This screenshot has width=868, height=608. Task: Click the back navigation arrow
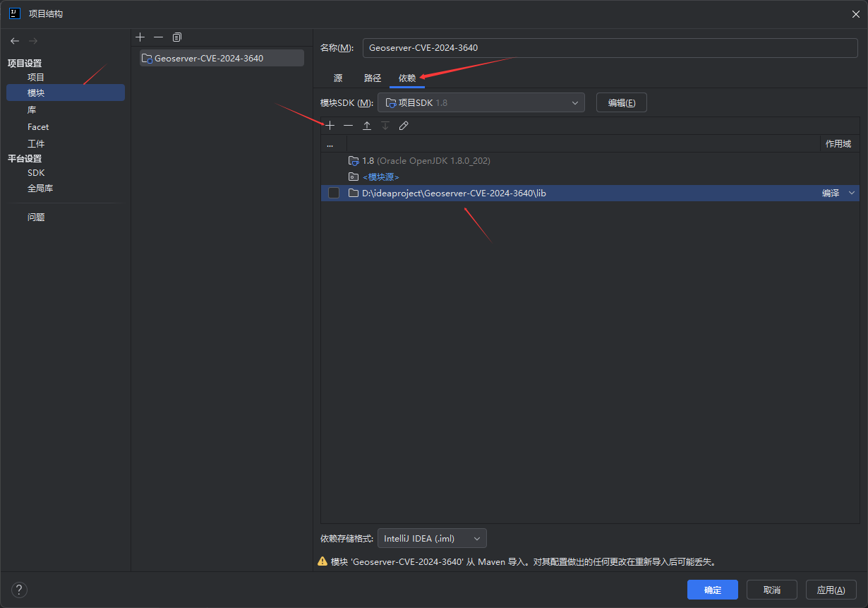(15, 41)
